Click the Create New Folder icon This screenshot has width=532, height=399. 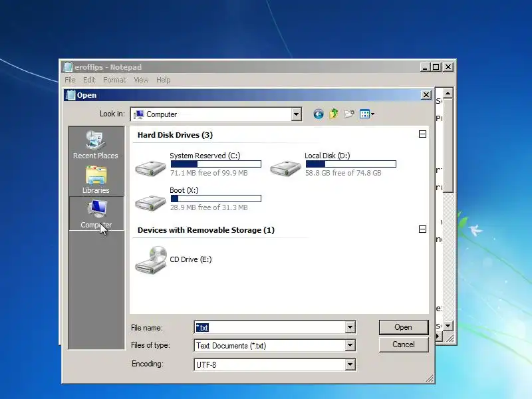pos(349,114)
